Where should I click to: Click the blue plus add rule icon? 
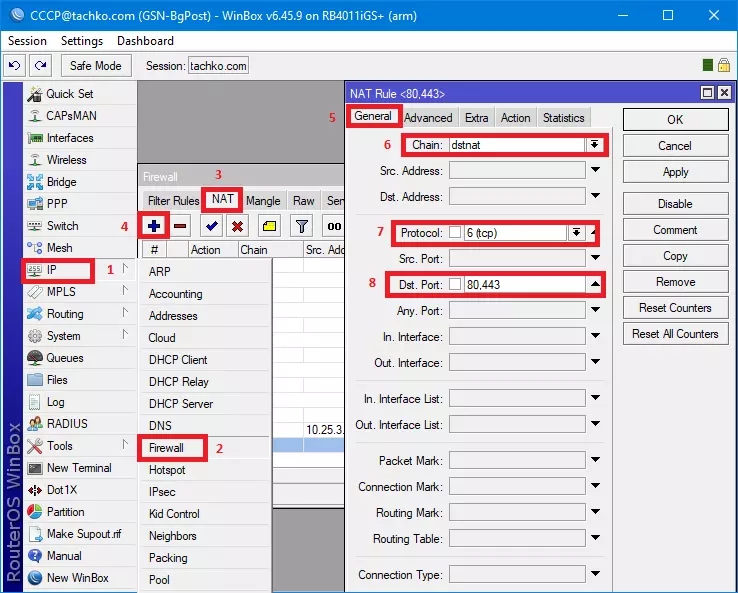click(x=154, y=226)
